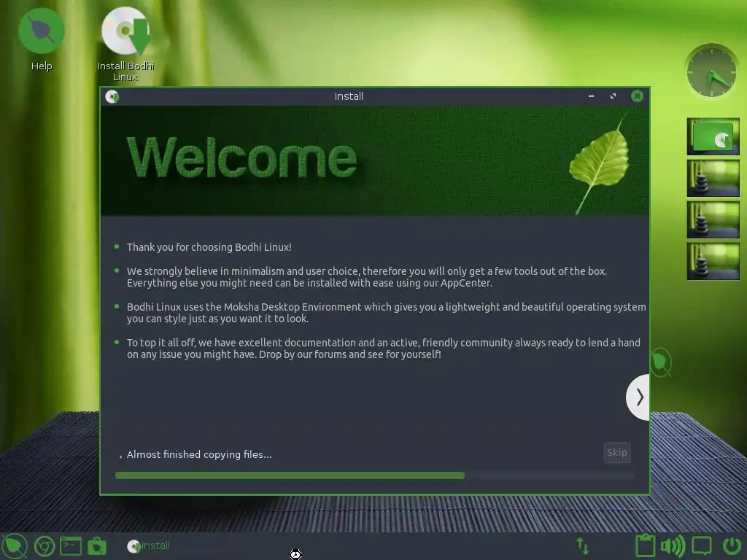Maximize the Install window
The image size is (747, 560).
coord(613,96)
